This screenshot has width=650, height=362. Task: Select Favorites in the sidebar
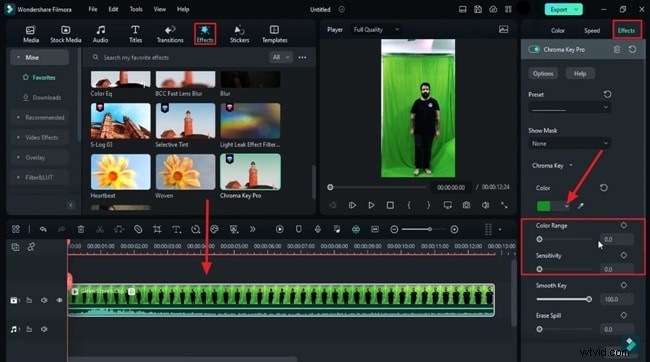click(x=39, y=78)
